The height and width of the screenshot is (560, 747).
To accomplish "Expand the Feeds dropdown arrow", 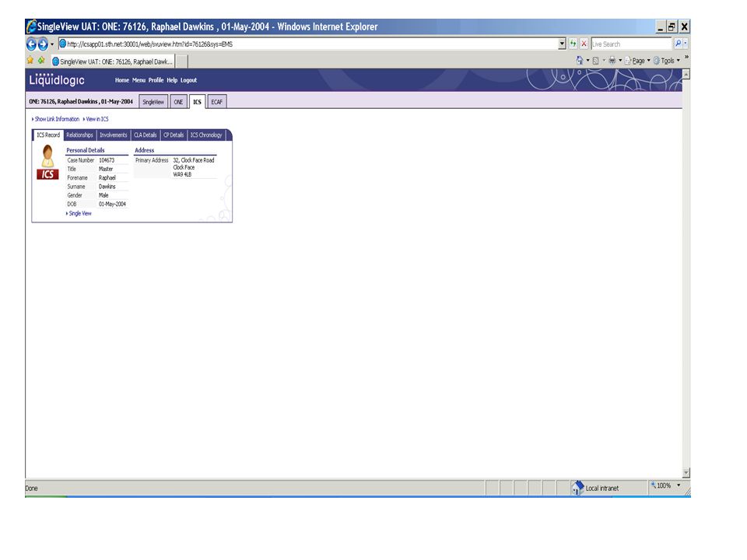I will coord(604,61).
